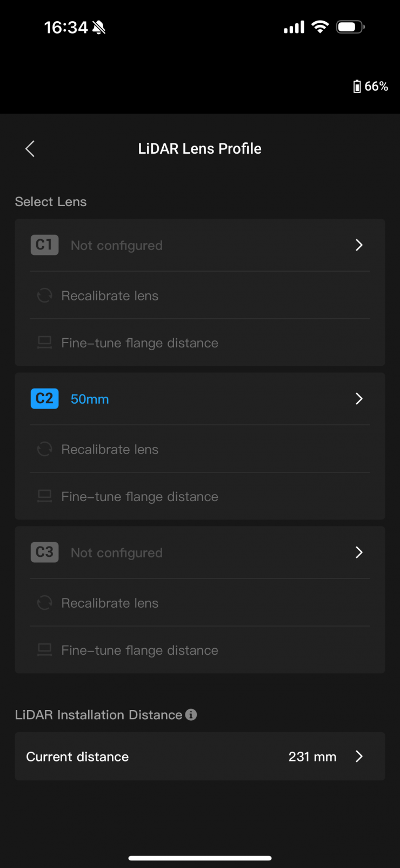Image resolution: width=400 pixels, height=868 pixels.
Task: Expand the C3 profile chevron
Action: (x=359, y=553)
